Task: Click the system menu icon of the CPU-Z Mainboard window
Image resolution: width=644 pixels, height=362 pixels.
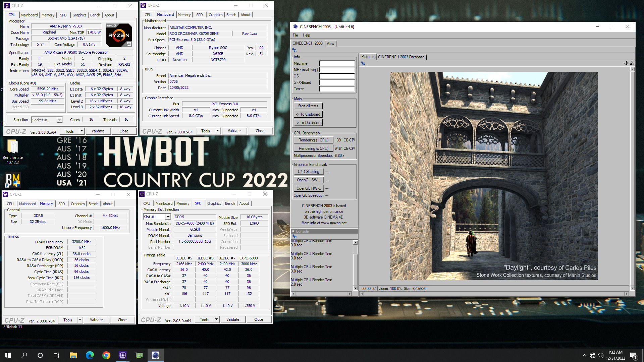Action: pyautogui.click(x=143, y=5)
